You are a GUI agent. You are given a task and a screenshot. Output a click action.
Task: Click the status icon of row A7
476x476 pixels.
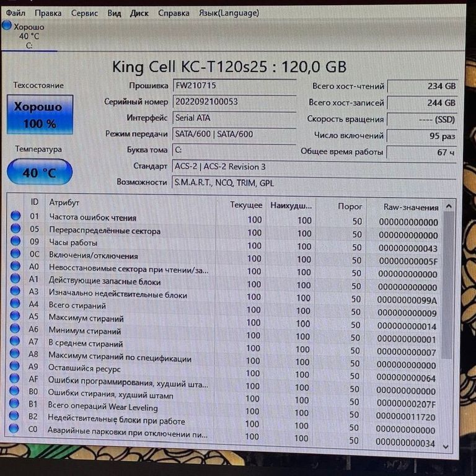15,341
